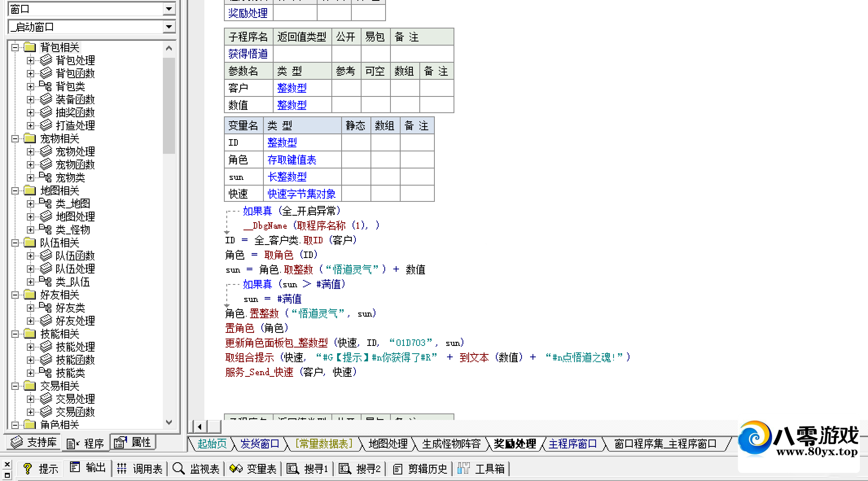868x481 pixels.
Task: Switch to the 窗口程序集_主程序窗口 editor tab
Action: (x=665, y=444)
